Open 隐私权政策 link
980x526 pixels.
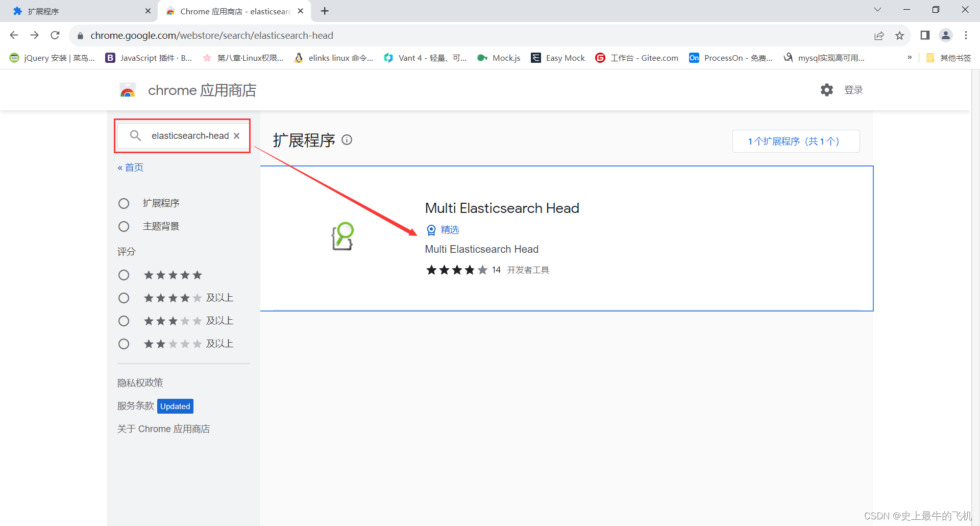tap(140, 382)
